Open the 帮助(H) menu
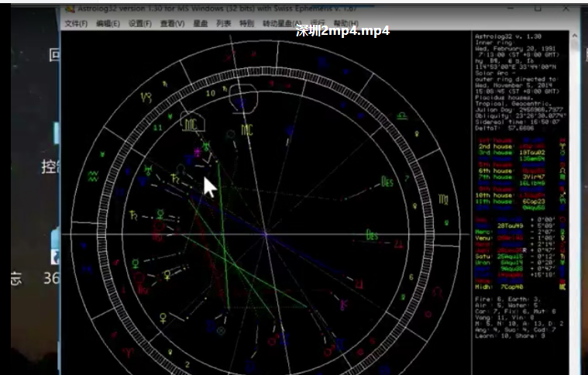This screenshot has height=375, width=588. pos(346,23)
